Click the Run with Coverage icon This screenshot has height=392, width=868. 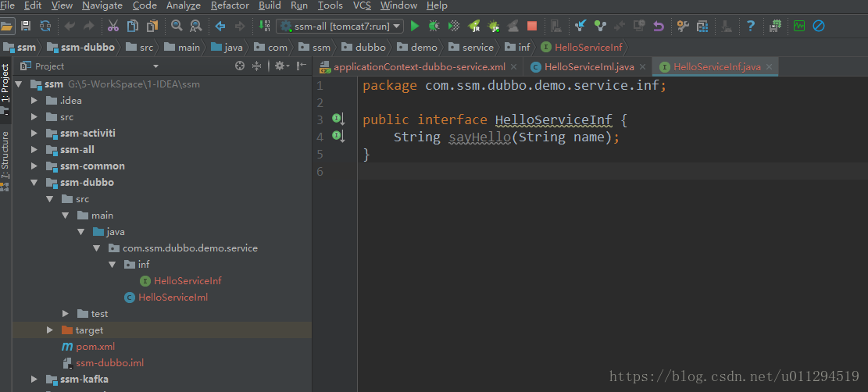(x=454, y=26)
